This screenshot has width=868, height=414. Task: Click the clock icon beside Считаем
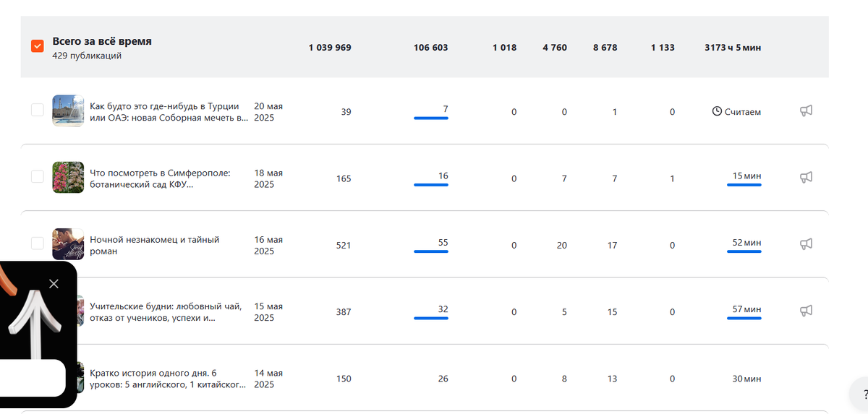(x=717, y=112)
